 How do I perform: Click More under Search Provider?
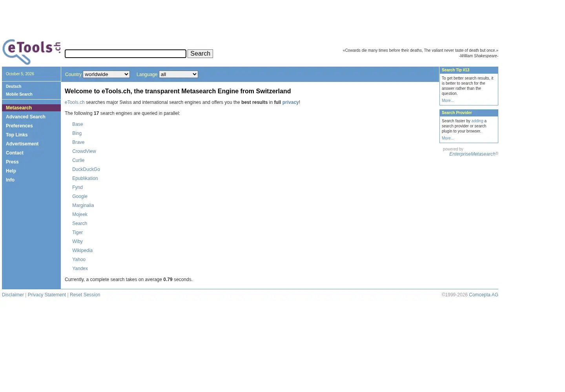pos(448,138)
